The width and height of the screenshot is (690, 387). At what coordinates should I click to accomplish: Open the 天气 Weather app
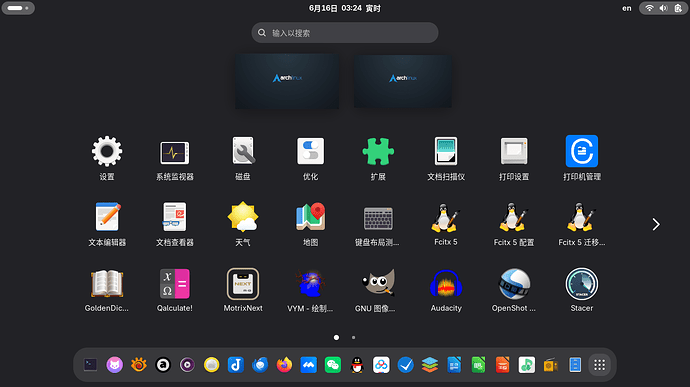[x=243, y=217]
